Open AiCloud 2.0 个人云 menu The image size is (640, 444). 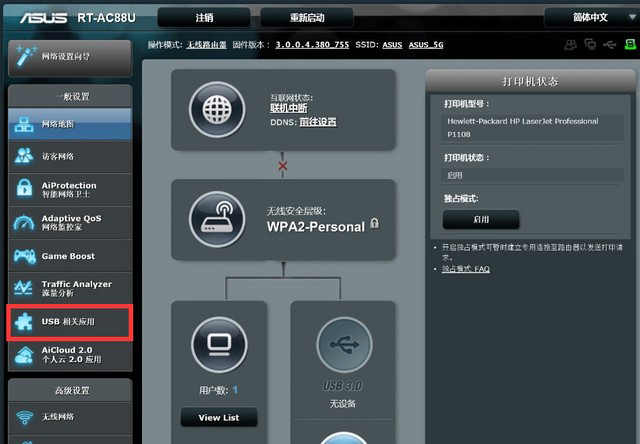(x=70, y=355)
